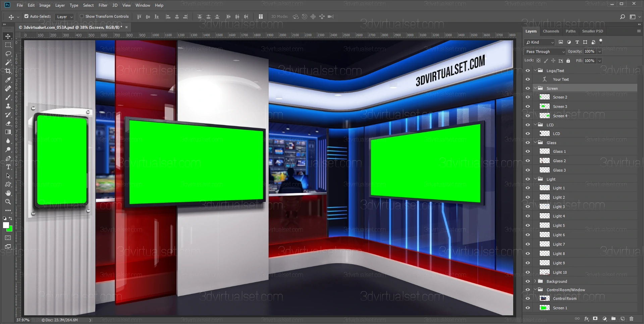Hide the Control Room layer
The image size is (644, 324).
pyautogui.click(x=528, y=299)
